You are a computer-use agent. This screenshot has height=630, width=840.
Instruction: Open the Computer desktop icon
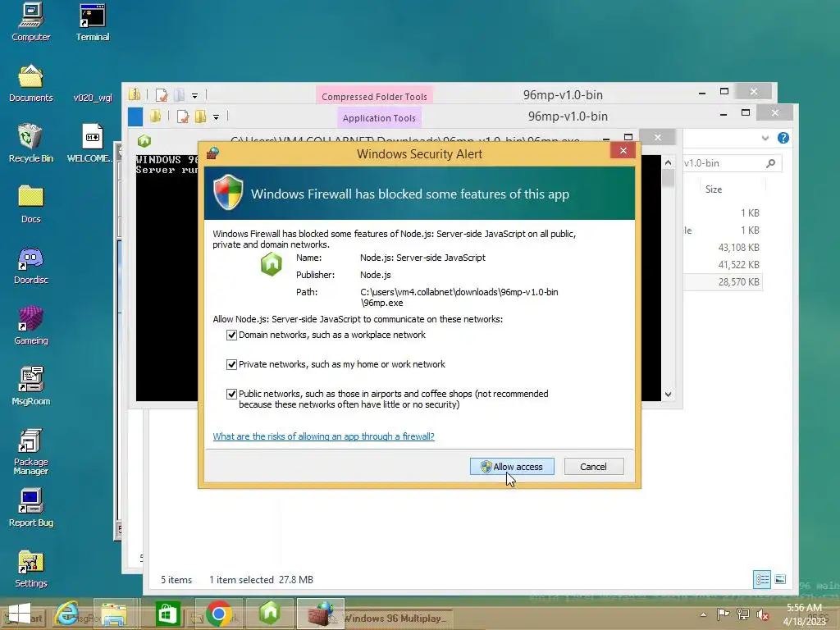click(x=30, y=21)
